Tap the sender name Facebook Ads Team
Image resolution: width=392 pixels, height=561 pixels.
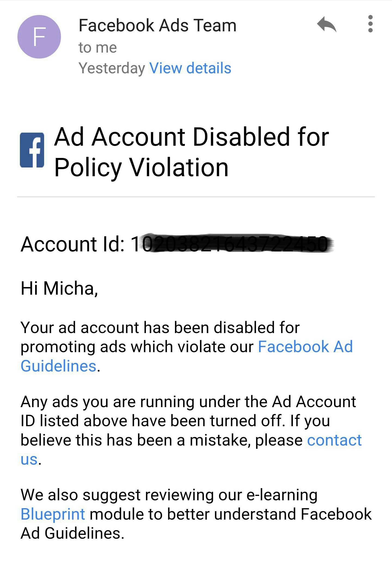point(157,26)
